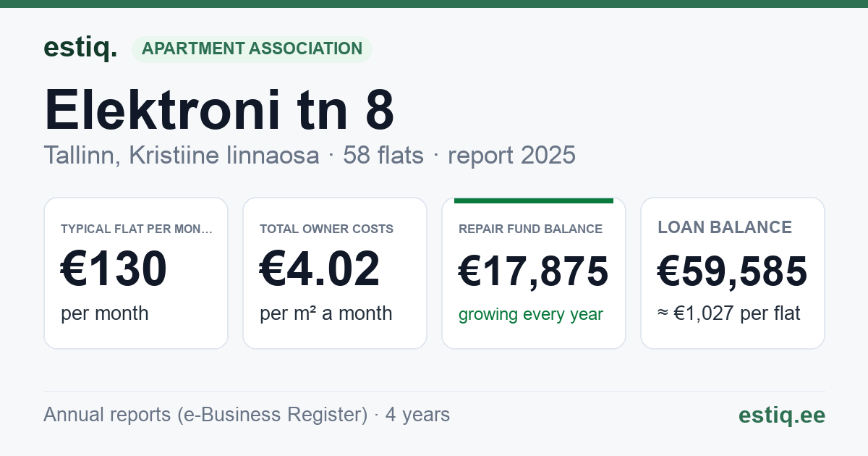This screenshot has height=456, width=868.
Task: Click the 'per month' caption
Action: [105, 313]
